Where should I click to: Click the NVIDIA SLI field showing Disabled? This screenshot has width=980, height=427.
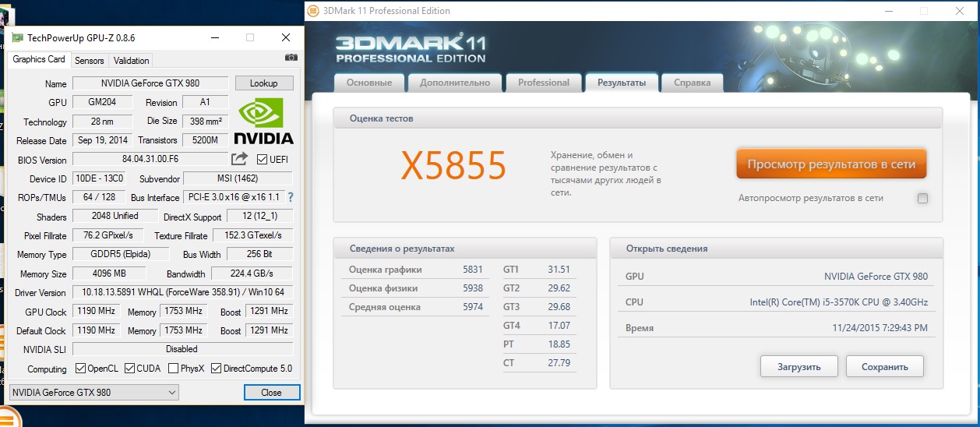[x=183, y=349]
